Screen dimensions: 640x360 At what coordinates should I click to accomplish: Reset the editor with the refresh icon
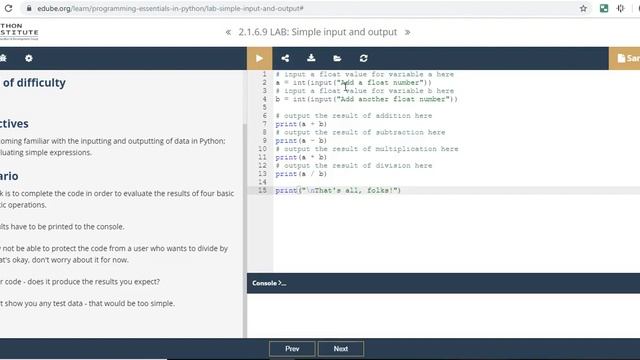click(x=364, y=58)
